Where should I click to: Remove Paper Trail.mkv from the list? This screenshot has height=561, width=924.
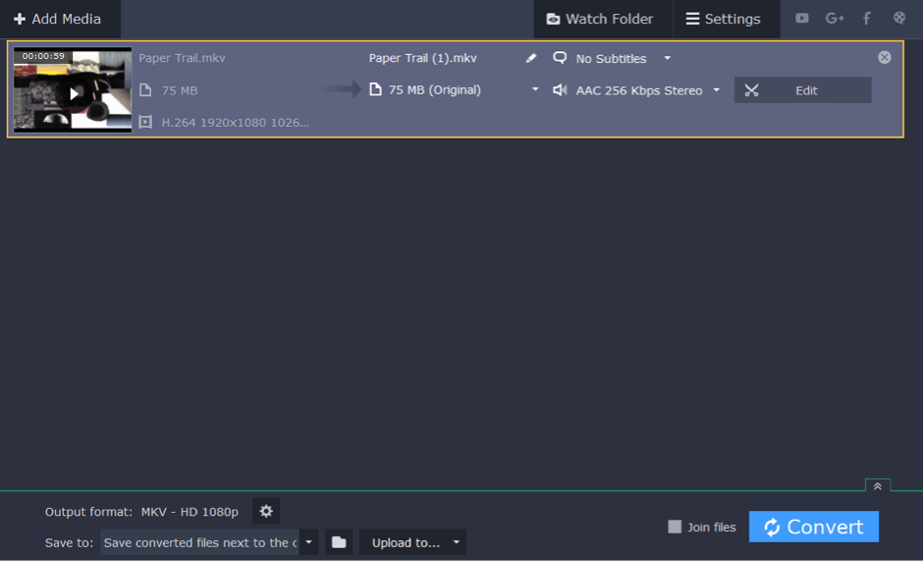click(884, 57)
